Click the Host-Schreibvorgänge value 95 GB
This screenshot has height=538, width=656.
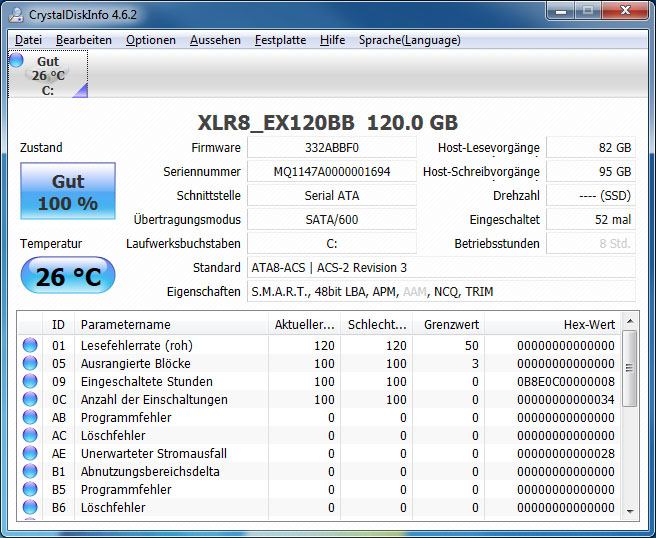click(x=591, y=172)
